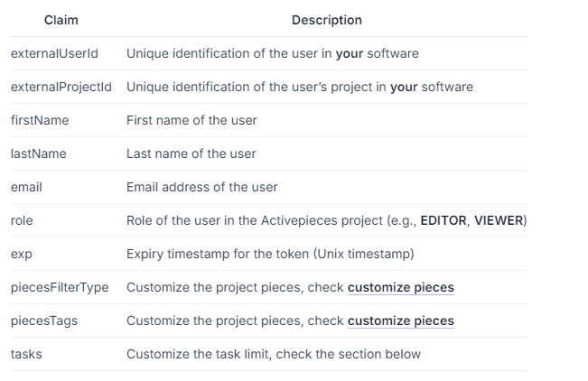Click the Customize the task limit description
Image resolution: width=588 pixels, height=381 pixels.
[273, 354]
